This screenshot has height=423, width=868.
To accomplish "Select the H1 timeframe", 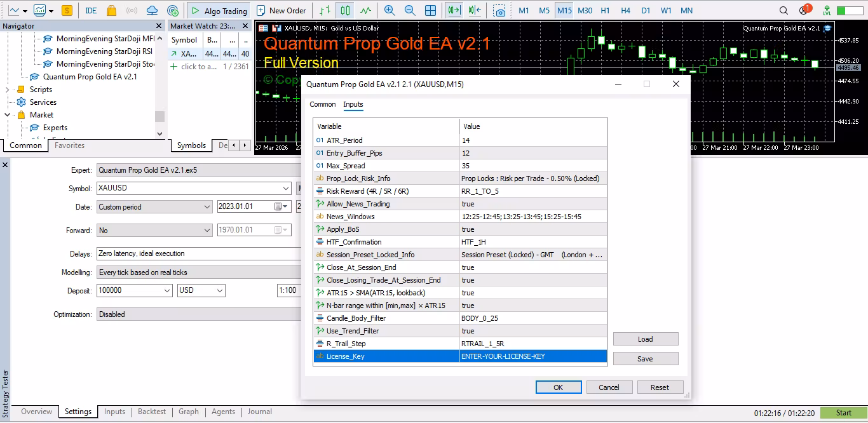I will 606,11.
